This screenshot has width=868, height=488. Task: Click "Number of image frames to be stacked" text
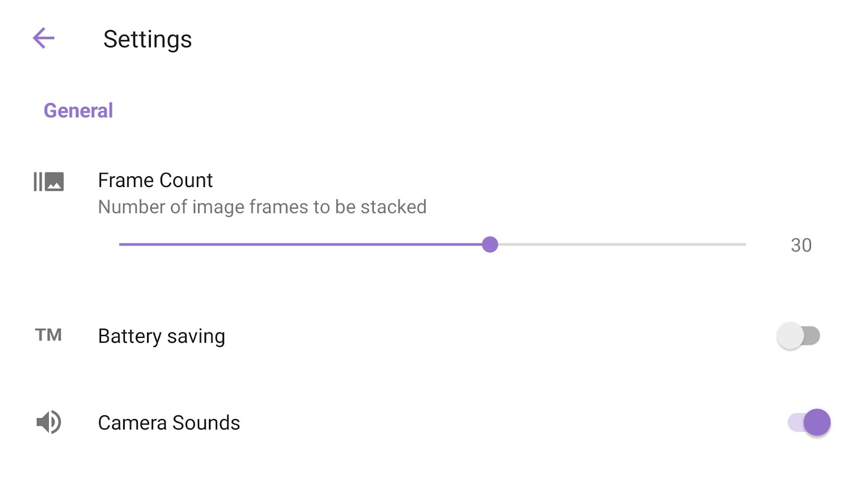262,207
